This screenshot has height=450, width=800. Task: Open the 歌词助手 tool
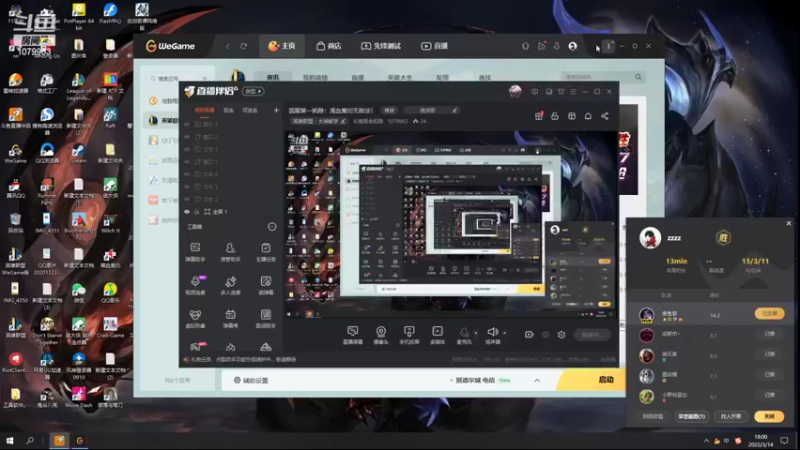click(265, 318)
